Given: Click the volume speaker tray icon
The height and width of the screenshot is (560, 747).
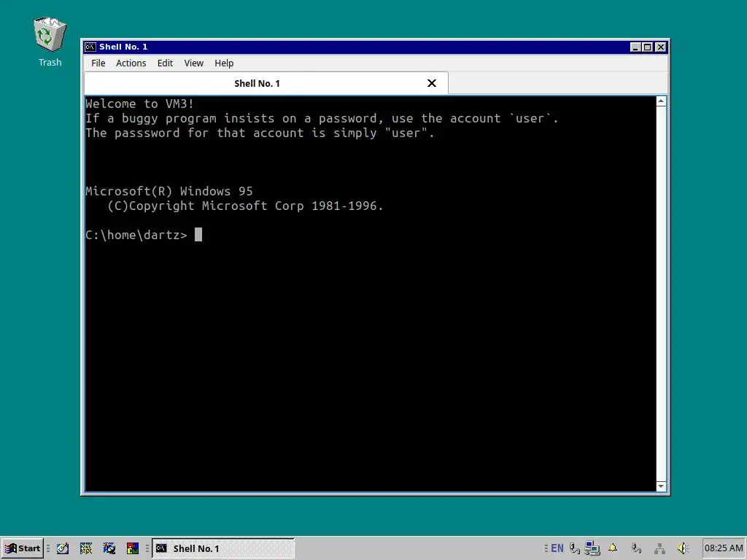Looking at the screenshot, I should click(683, 548).
